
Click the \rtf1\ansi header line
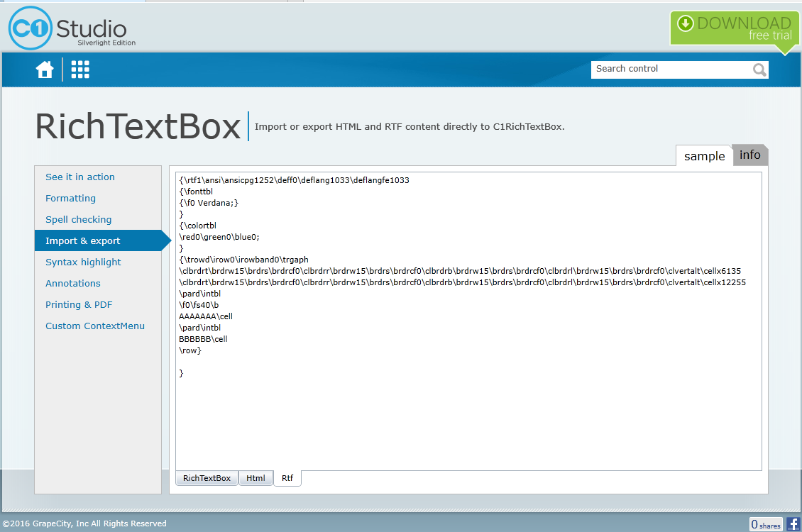click(294, 180)
